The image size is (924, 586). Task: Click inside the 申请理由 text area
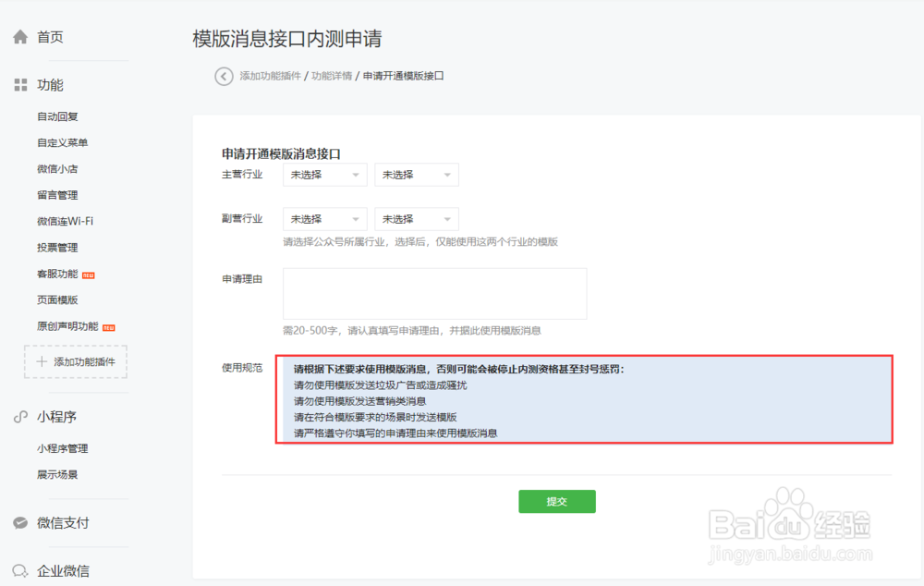click(x=435, y=294)
